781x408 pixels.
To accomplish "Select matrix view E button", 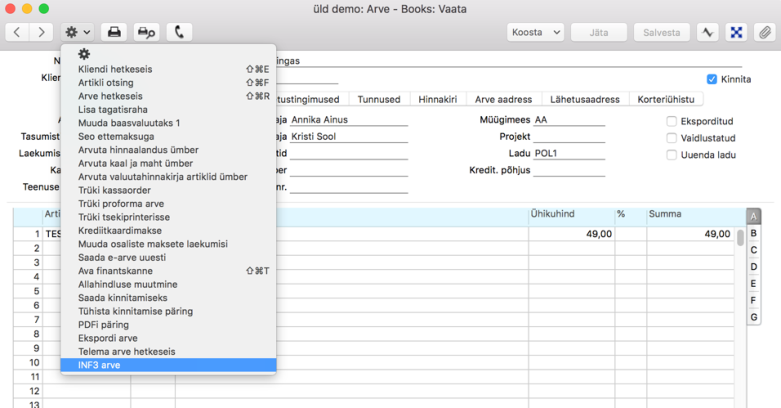I will tap(754, 283).
